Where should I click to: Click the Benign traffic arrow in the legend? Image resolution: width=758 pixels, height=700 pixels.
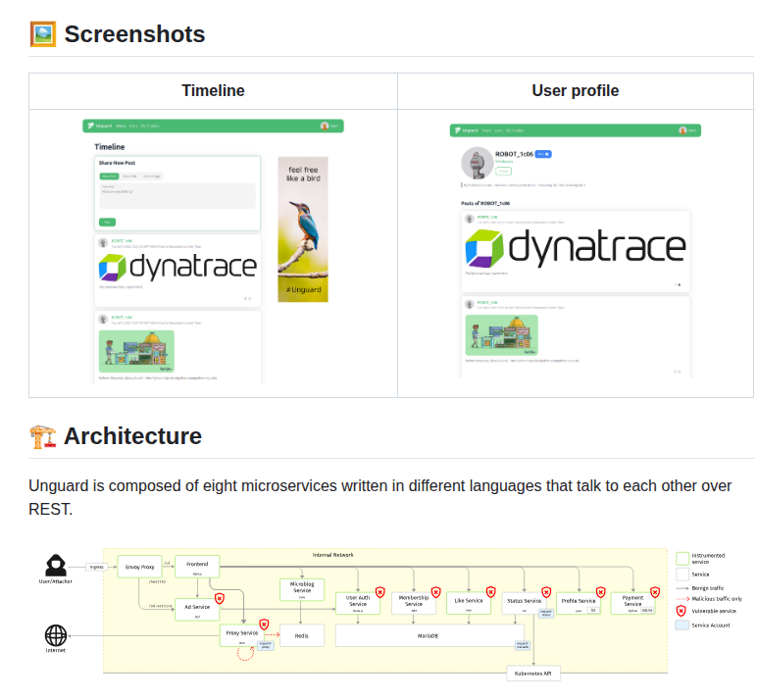pos(682,588)
